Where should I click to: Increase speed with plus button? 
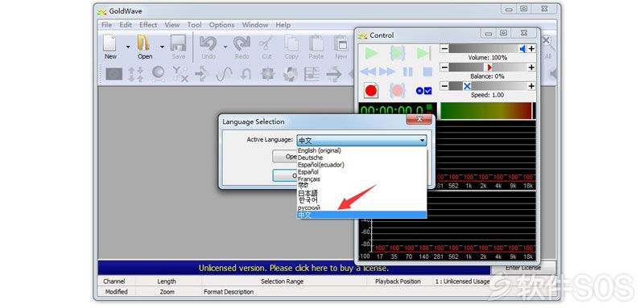pyautogui.click(x=531, y=86)
